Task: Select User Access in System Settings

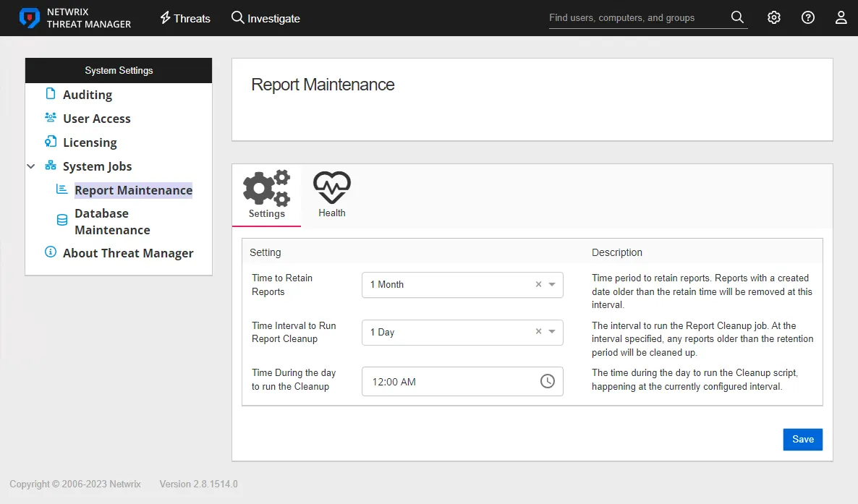Action: pos(97,119)
